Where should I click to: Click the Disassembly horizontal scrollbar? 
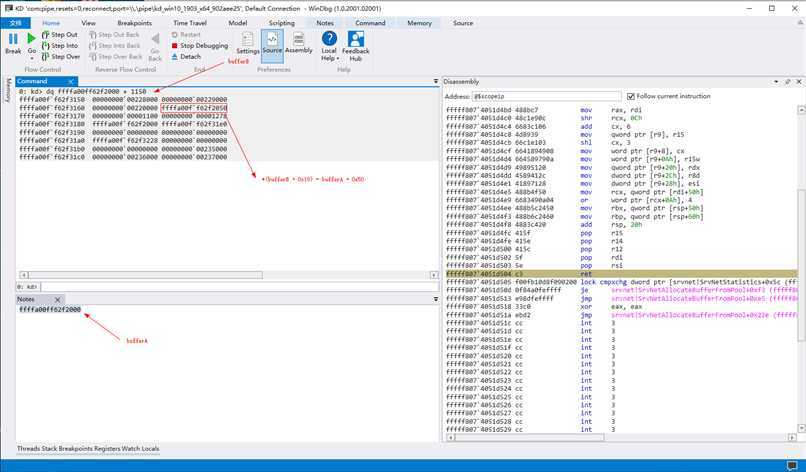(620, 437)
